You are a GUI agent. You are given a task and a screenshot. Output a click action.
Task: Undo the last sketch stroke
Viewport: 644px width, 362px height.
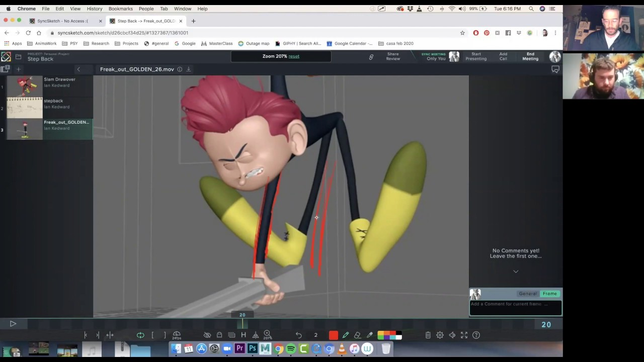298,335
